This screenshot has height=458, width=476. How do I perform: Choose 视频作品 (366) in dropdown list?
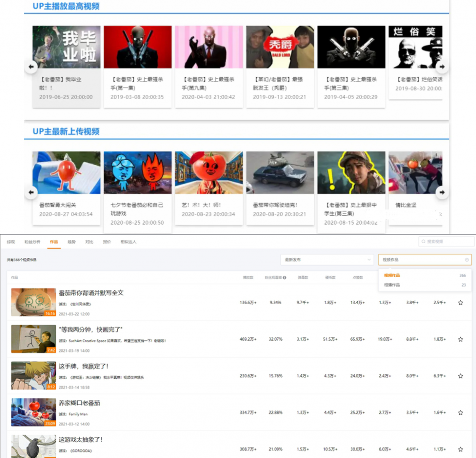click(x=425, y=275)
